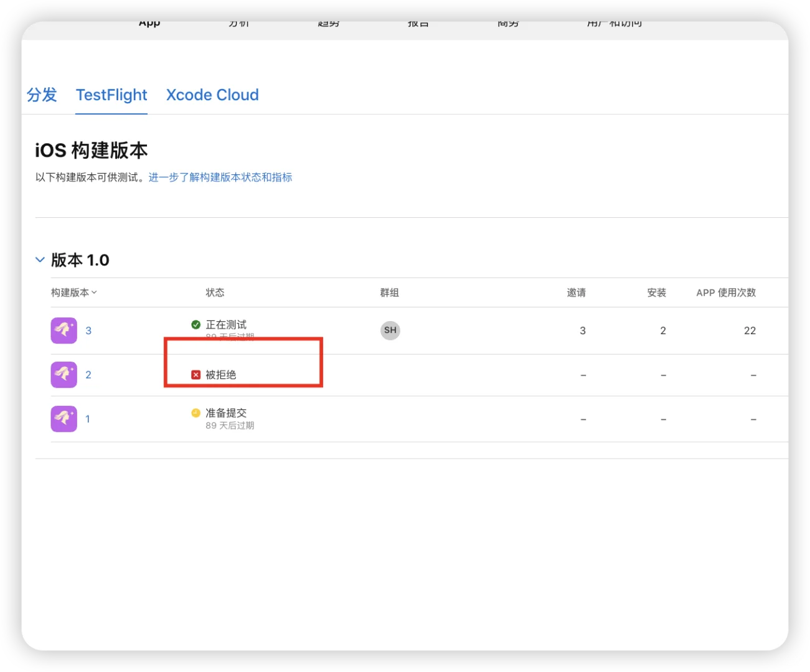The width and height of the screenshot is (810, 672).
Task: Open build number 2 details
Action: click(88, 375)
